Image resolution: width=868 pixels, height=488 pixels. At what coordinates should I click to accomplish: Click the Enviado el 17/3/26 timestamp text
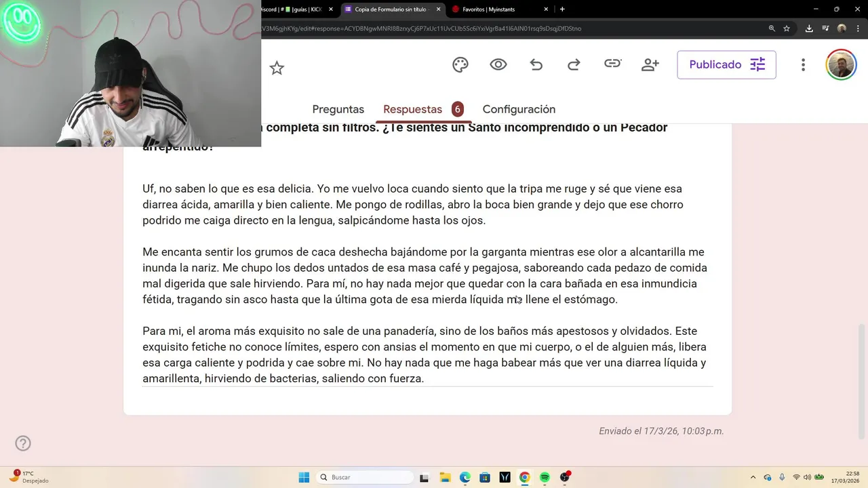click(661, 431)
